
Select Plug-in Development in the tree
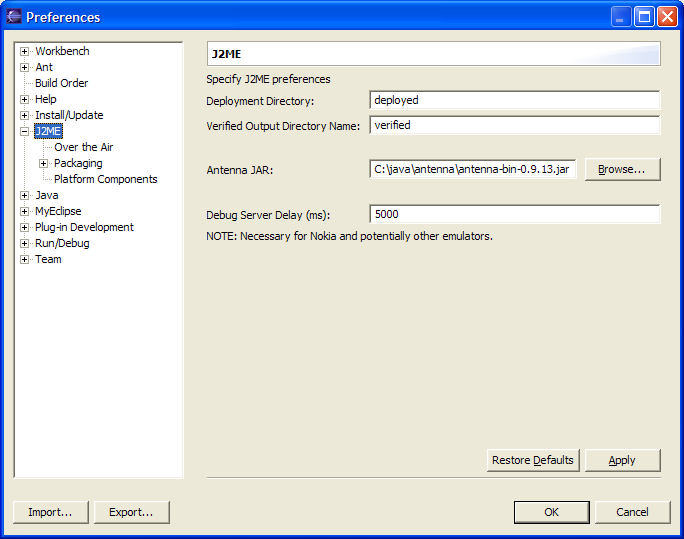click(x=84, y=227)
